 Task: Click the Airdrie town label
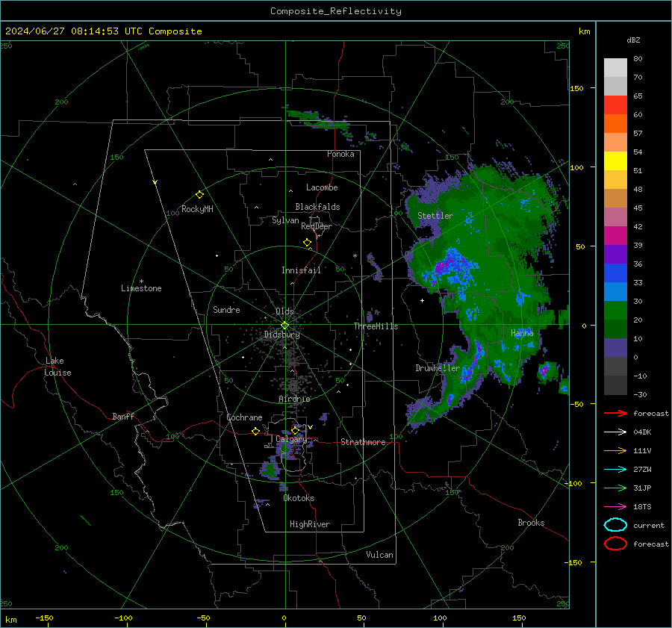coord(294,399)
